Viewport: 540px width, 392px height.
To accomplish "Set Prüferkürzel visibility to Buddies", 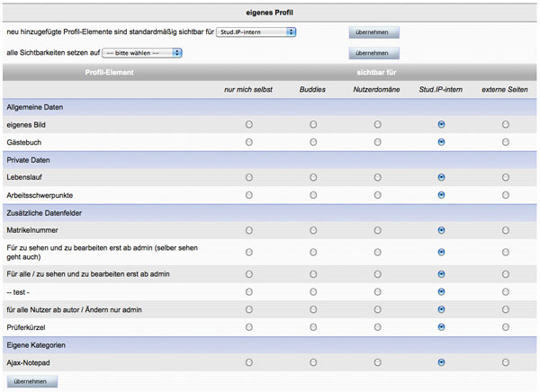I will click(313, 326).
